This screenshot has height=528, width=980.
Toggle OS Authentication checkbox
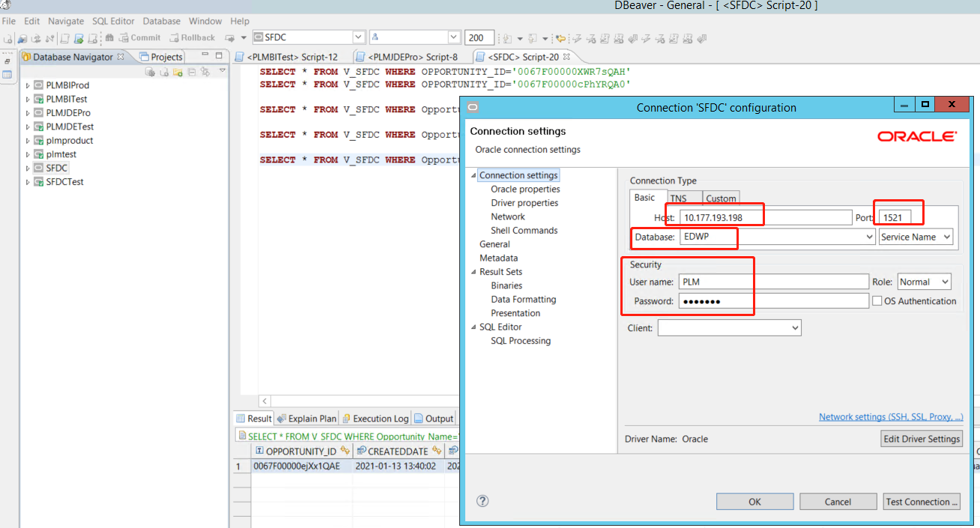tap(877, 301)
